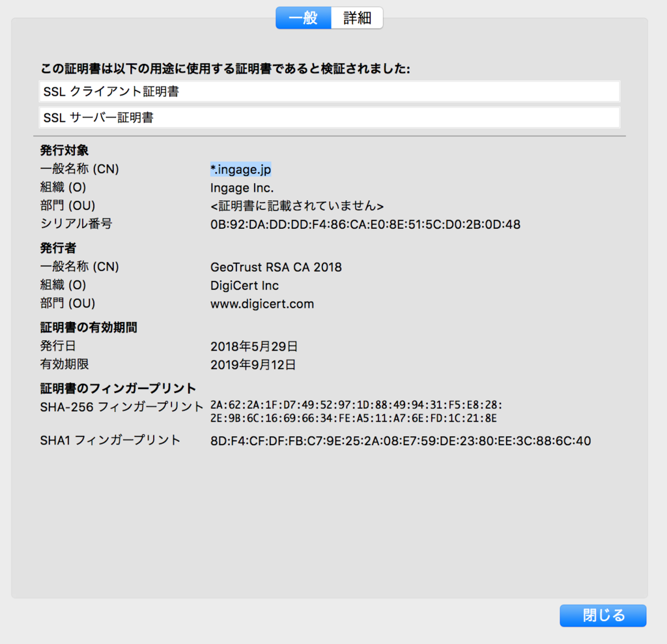This screenshot has width=667, height=644.
Task: Click the www.digicert.com value
Action: pyautogui.click(x=262, y=304)
